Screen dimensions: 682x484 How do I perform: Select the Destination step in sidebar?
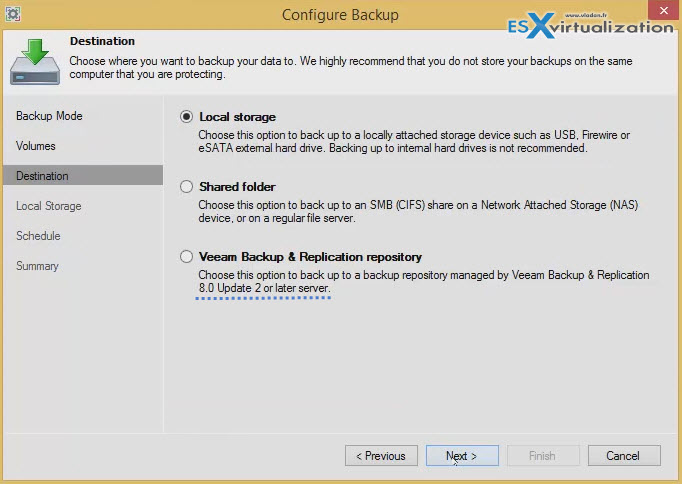click(83, 175)
